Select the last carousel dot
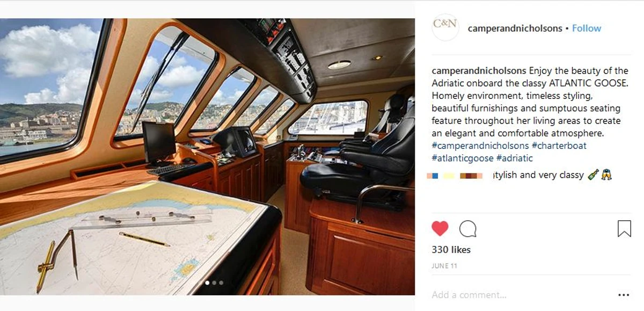The height and width of the screenshot is (311, 644). tap(221, 283)
